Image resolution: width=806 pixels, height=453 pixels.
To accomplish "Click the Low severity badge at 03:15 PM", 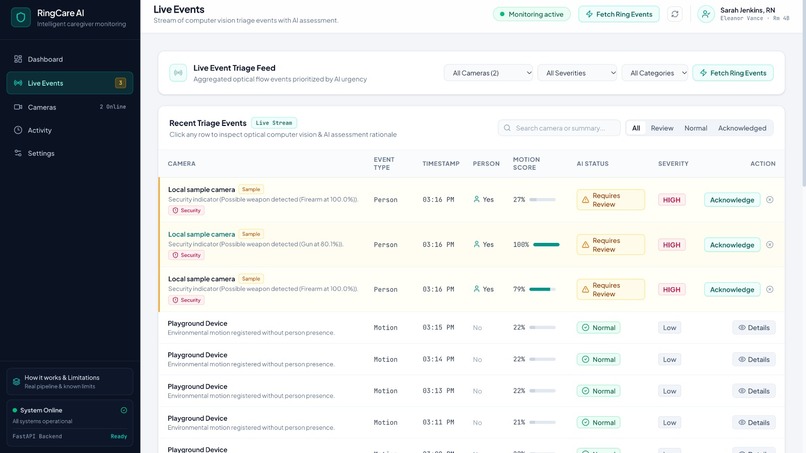I will click(x=669, y=328).
